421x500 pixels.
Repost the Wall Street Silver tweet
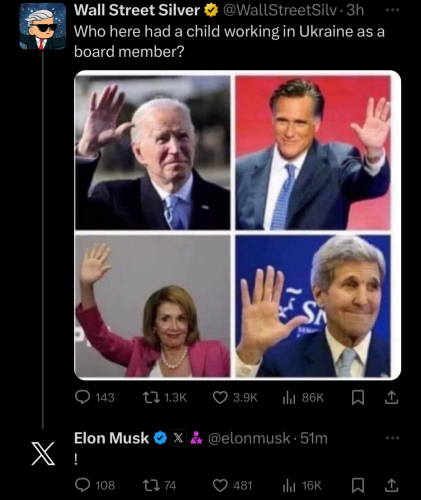pyautogui.click(x=164, y=397)
